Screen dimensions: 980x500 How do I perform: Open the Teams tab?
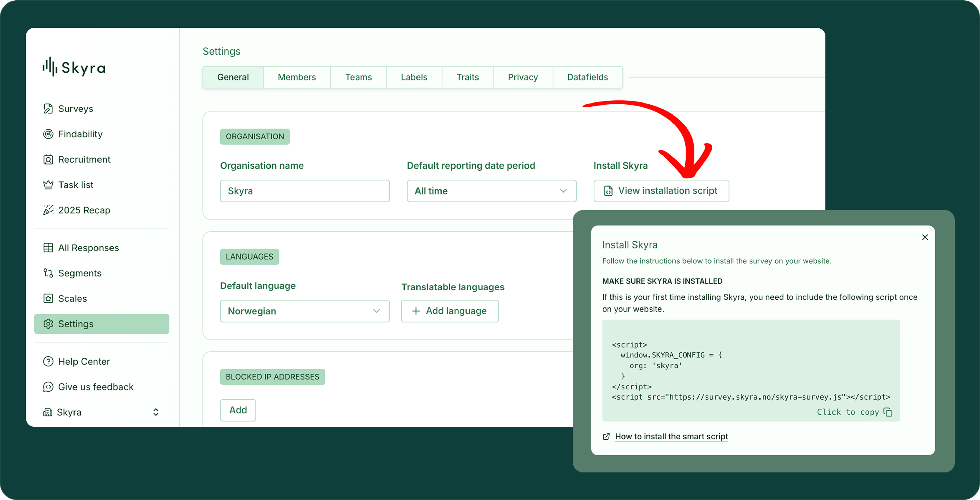click(x=358, y=77)
